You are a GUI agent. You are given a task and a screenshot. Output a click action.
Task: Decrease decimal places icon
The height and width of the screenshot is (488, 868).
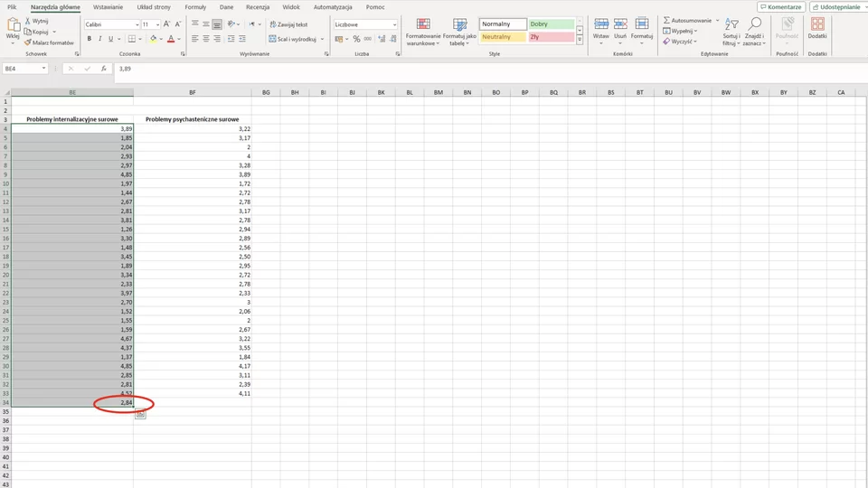point(392,39)
